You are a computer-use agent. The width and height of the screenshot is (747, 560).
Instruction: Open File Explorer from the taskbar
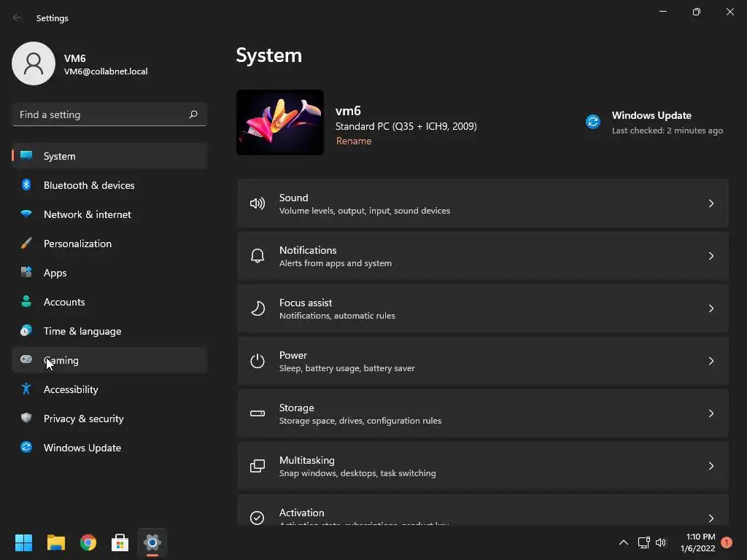click(x=55, y=542)
